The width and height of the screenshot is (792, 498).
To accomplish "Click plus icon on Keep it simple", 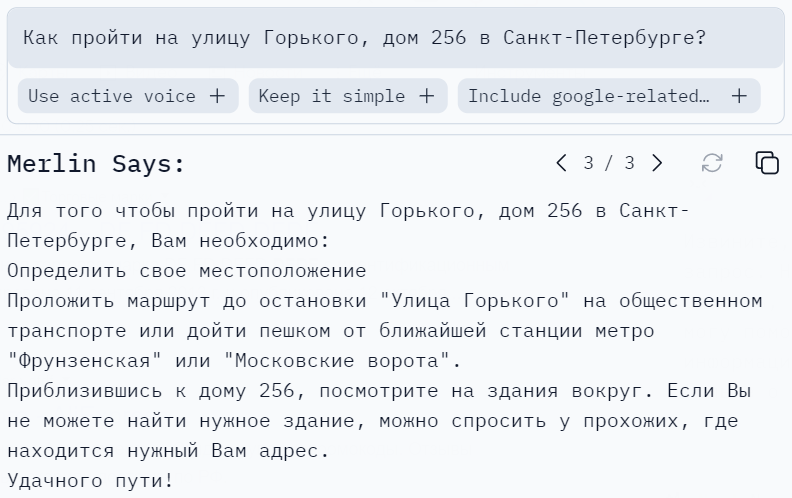I will click(427, 96).
